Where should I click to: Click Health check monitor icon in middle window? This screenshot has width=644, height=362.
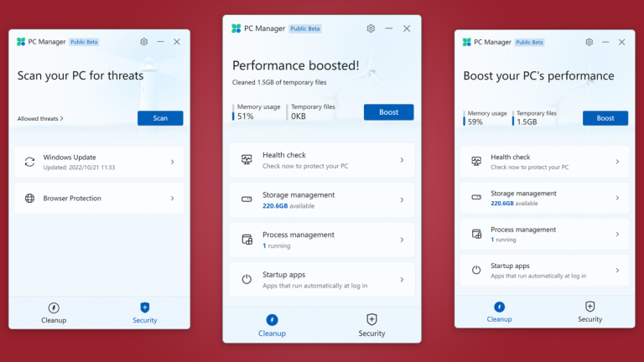click(x=247, y=160)
